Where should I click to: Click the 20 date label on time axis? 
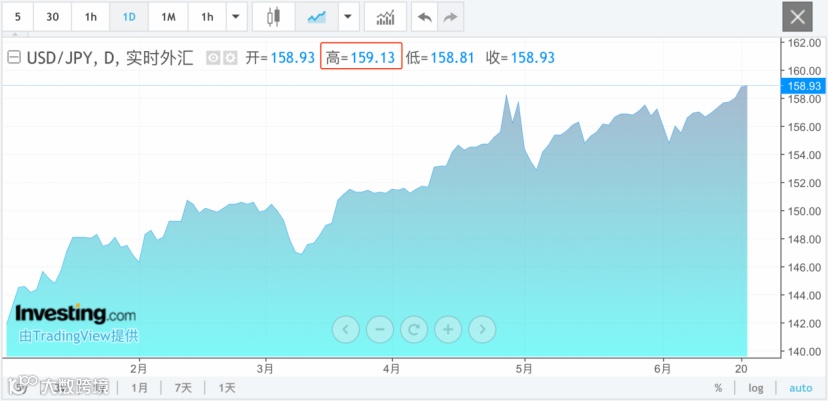pyautogui.click(x=741, y=369)
